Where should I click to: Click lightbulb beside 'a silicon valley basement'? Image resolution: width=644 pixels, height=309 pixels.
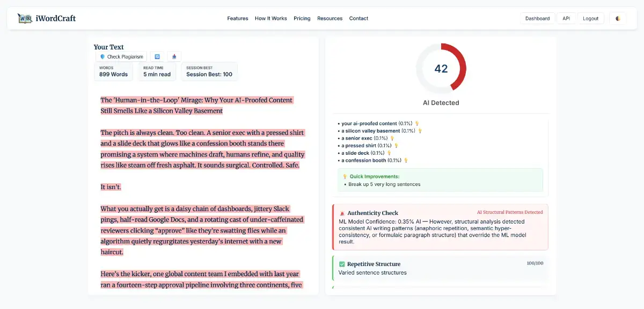(x=420, y=131)
